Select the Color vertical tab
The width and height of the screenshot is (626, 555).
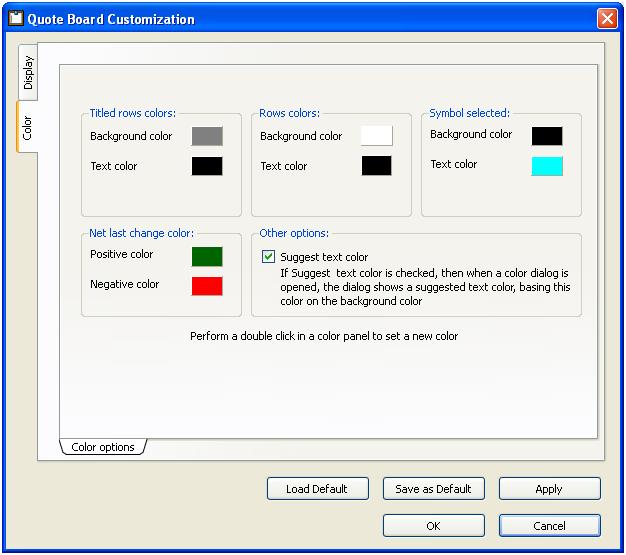tap(28, 127)
